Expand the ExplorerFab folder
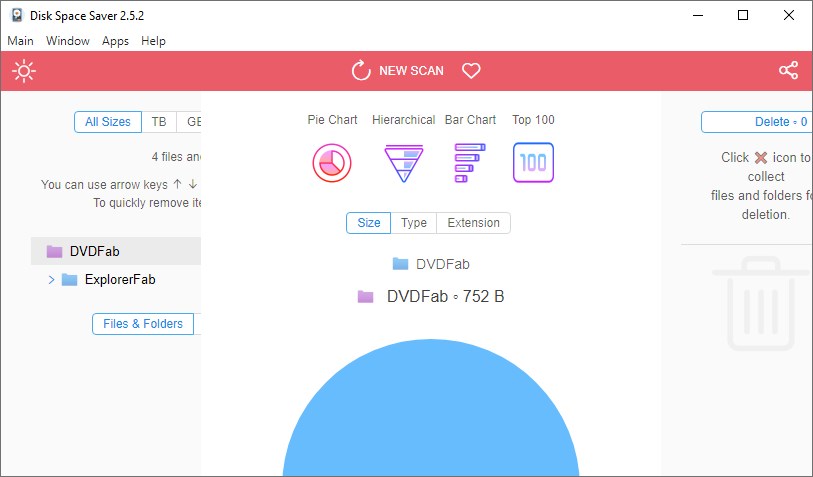Screen dimensions: 813x477 (51, 280)
